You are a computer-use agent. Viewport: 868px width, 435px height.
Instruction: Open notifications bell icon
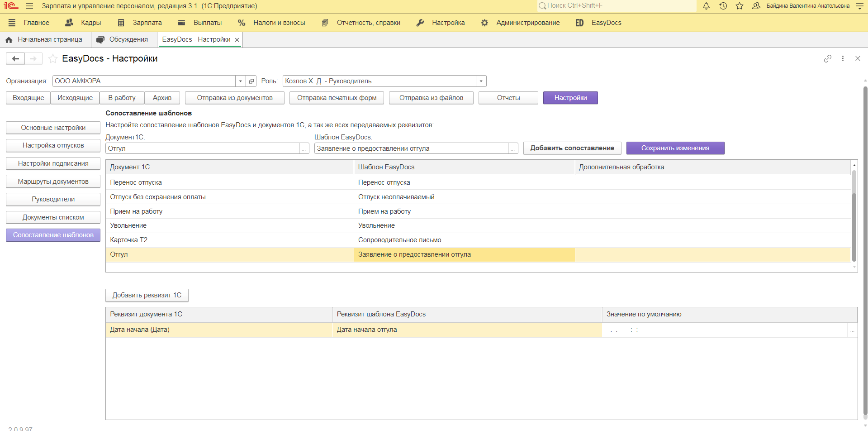[706, 6]
